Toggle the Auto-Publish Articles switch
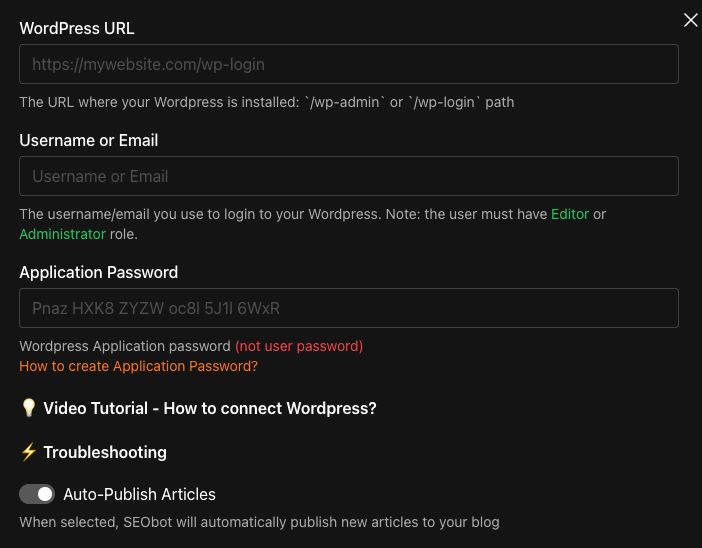This screenshot has width=702, height=548. [37, 494]
